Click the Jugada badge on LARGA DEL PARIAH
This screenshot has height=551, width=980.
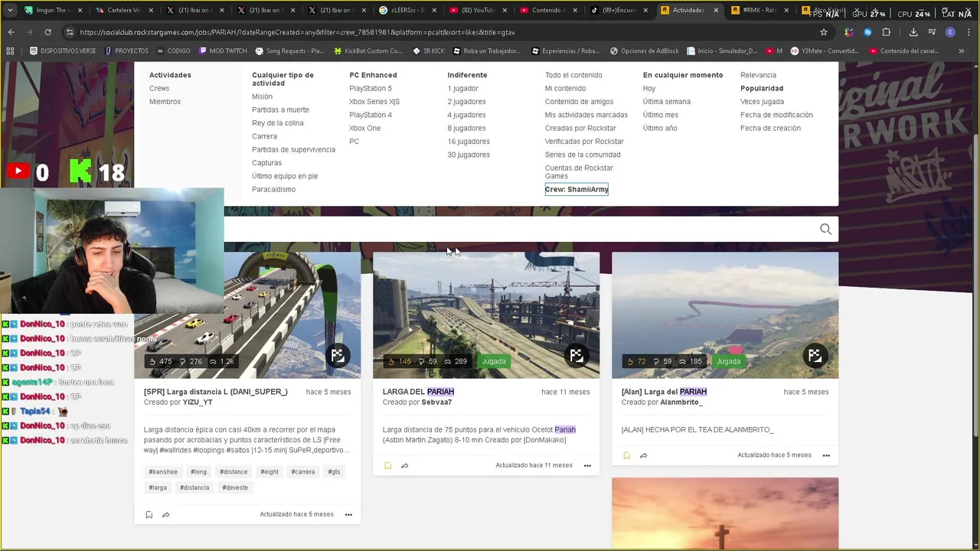[x=494, y=361]
